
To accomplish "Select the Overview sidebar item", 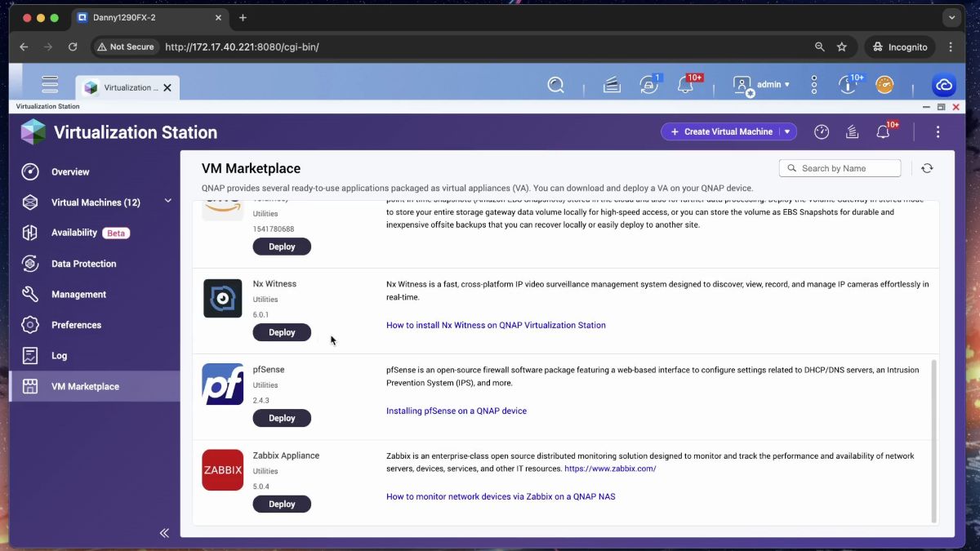I will pyautogui.click(x=70, y=172).
